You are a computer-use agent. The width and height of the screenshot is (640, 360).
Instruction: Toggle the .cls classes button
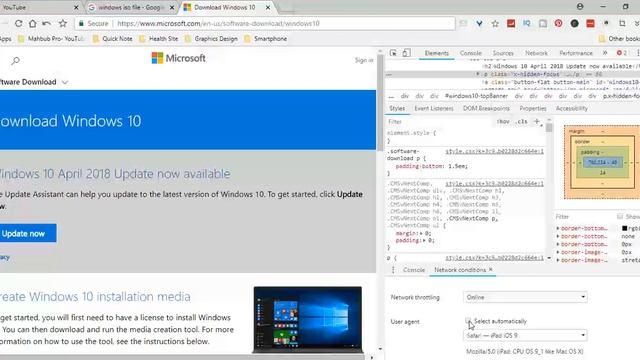(x=521, y=122)
